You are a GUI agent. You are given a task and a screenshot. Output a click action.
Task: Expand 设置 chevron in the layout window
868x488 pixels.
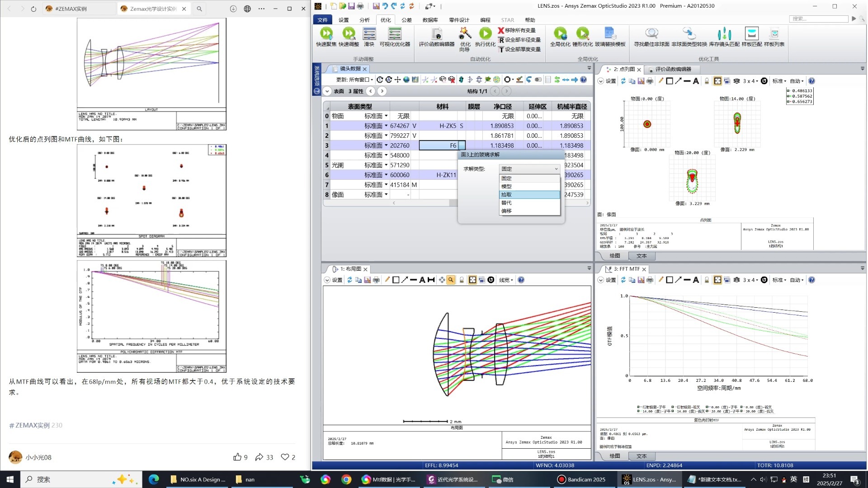[327, 280]
